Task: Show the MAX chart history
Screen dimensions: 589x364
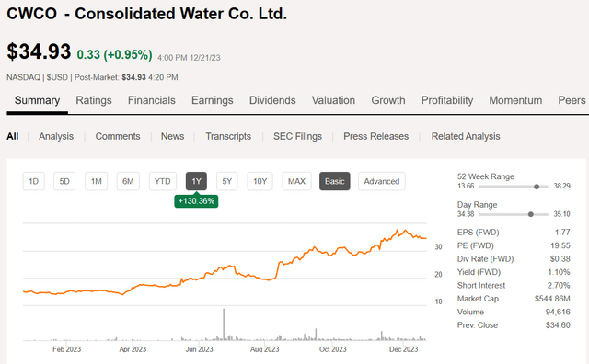Action: 296,181
